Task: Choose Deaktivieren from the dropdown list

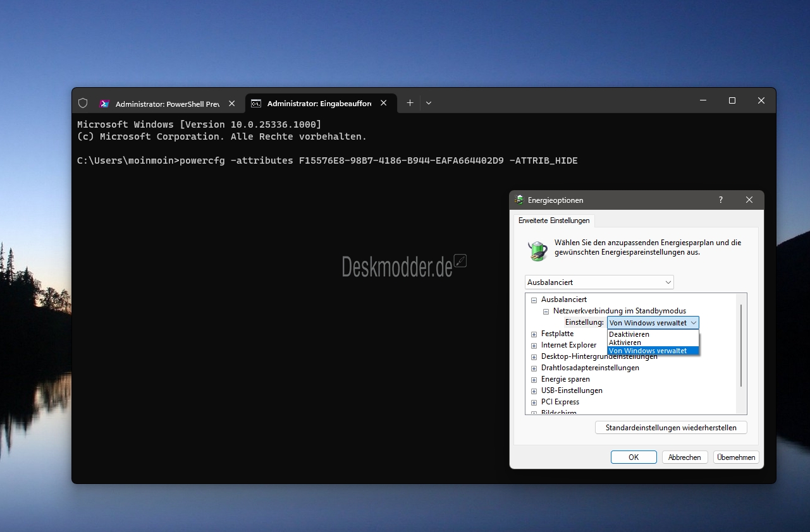Action: point(653,334)
